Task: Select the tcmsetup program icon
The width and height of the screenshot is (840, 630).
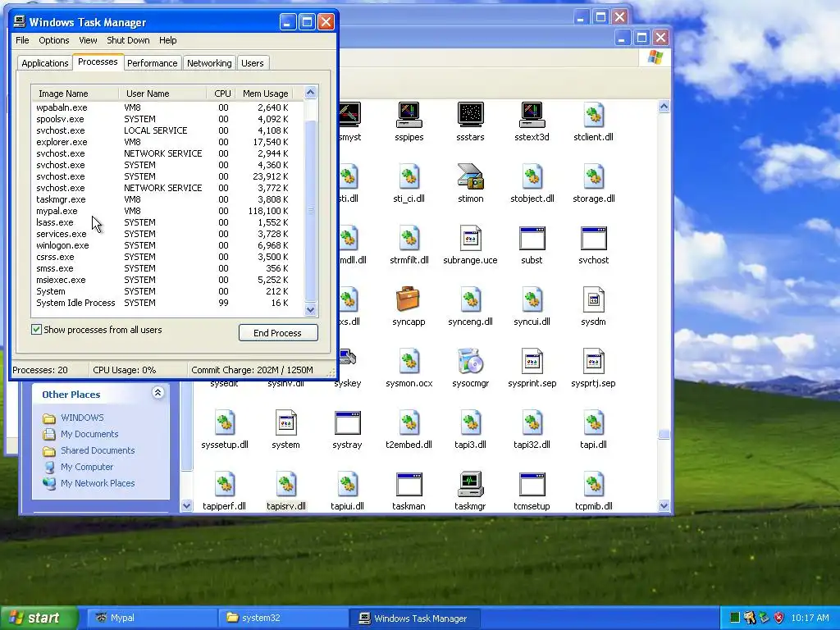Action: click(x=532, y=484)
